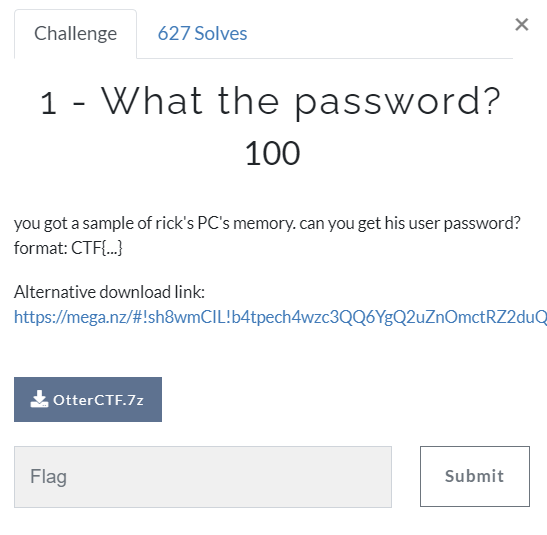Image resolution: width=547 pixels, height=535 pixels.
Task: Submit the flag with the Submit button
Action: [475, 476]
